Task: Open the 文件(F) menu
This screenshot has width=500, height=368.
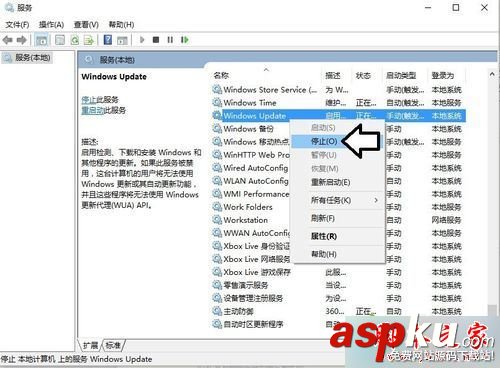Action: (x=17, y=25)
